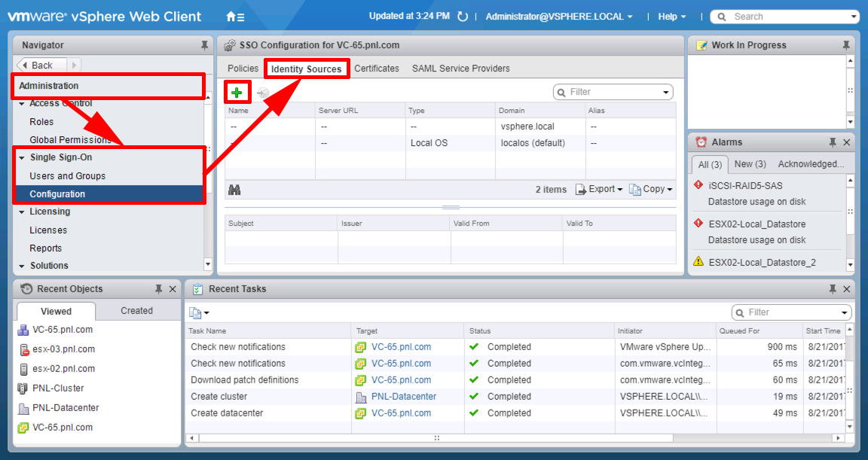Click the Recent Objects history icon in header

coord(26,288)
